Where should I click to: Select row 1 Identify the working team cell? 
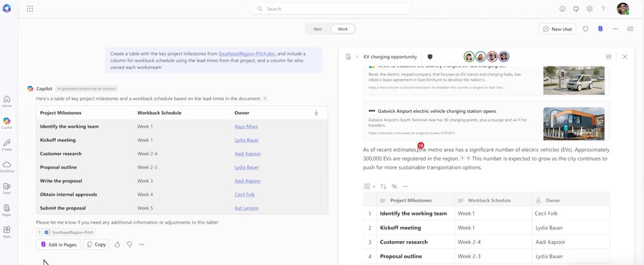[x=415, y=213]
